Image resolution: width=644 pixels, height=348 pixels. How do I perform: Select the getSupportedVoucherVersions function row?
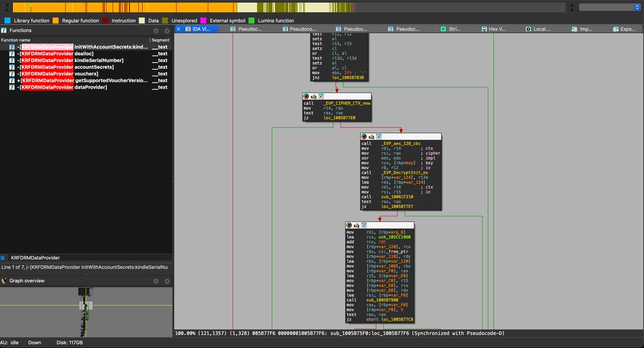pyautogui.click(x=86, y=80)
